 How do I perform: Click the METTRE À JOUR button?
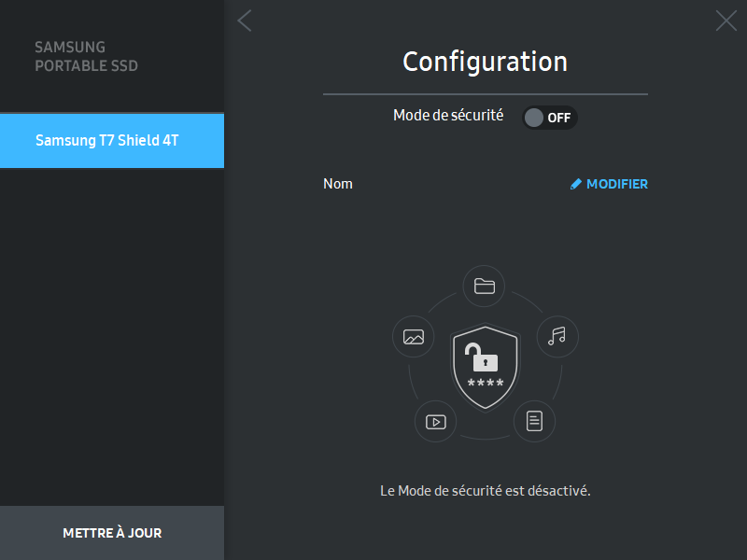(112, 533)
